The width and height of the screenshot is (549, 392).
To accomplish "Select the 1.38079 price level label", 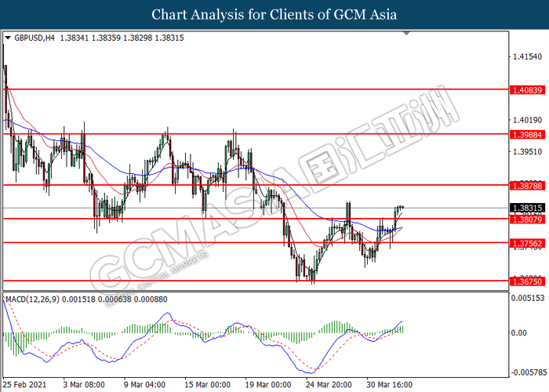I will click(x=527, y=220).
